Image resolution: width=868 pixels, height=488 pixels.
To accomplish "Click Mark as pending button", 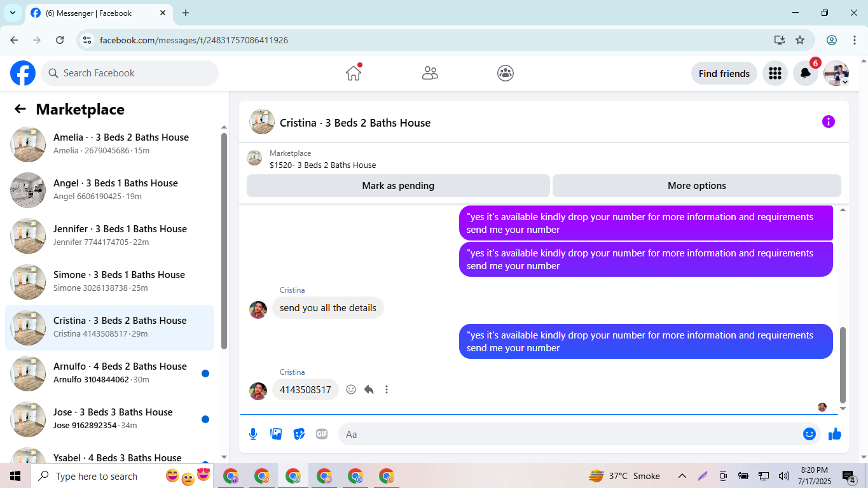I will 398,186.
